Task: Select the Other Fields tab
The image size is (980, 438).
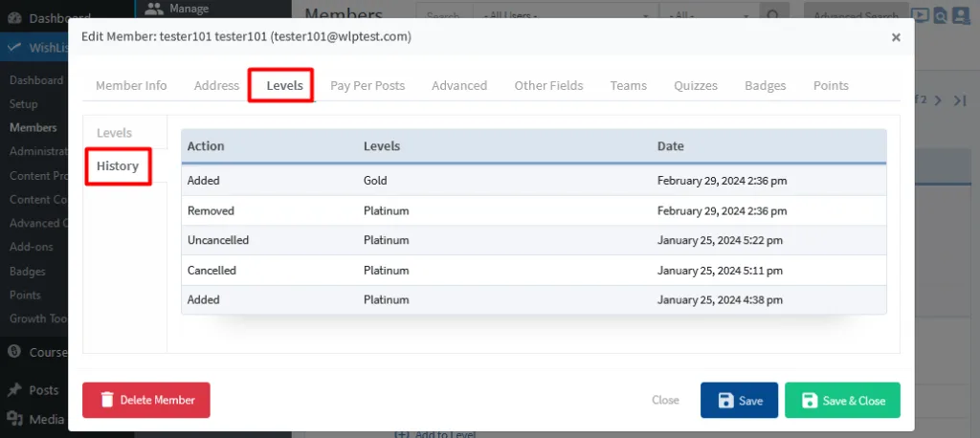Action: coord(548,85)
